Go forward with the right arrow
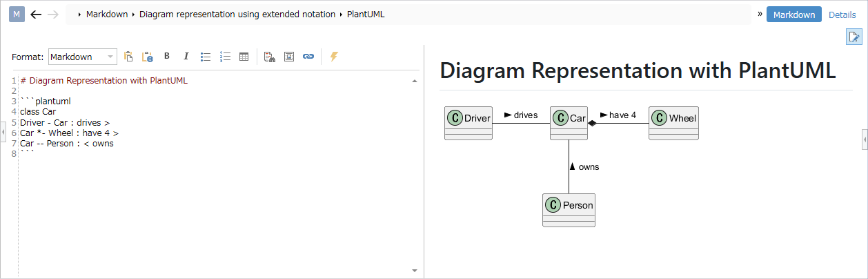 (53, 14)
